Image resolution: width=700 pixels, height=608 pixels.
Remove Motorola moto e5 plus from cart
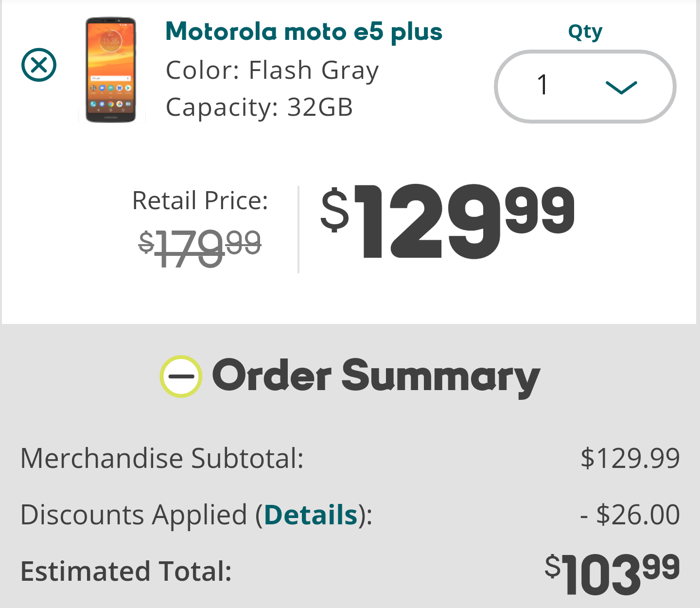pos(39,65)
